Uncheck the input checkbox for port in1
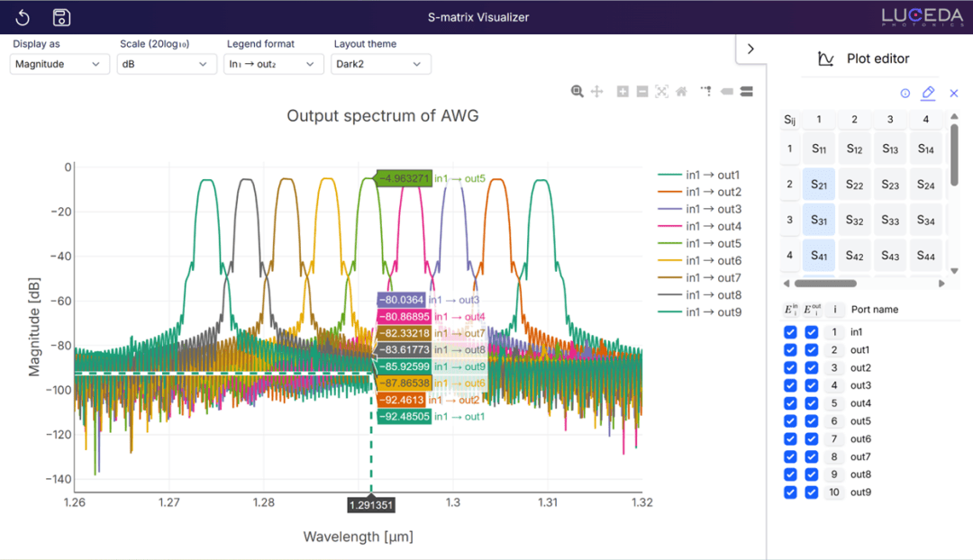 coord(790,332)
